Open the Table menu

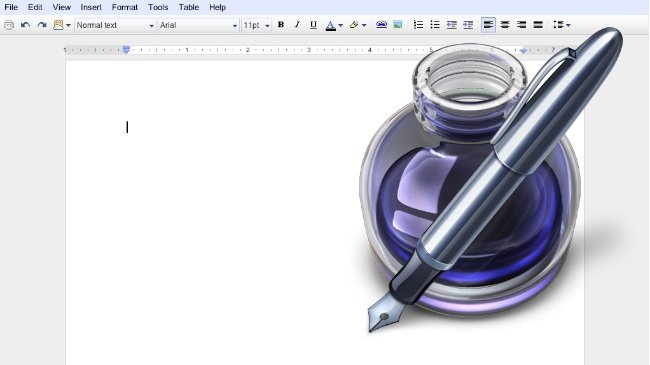[189, 7]
